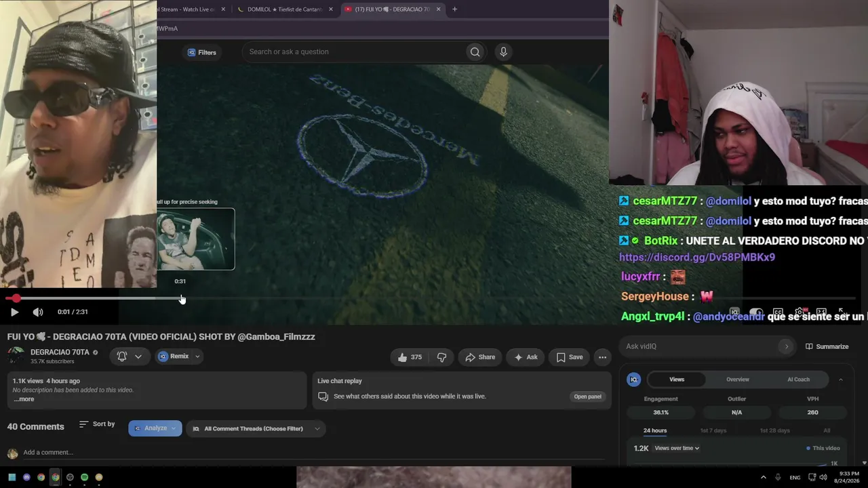
Task: Close the 'FUI YO - DEGRACIAO 70TA' browser tab
Action: click(438, 9)
